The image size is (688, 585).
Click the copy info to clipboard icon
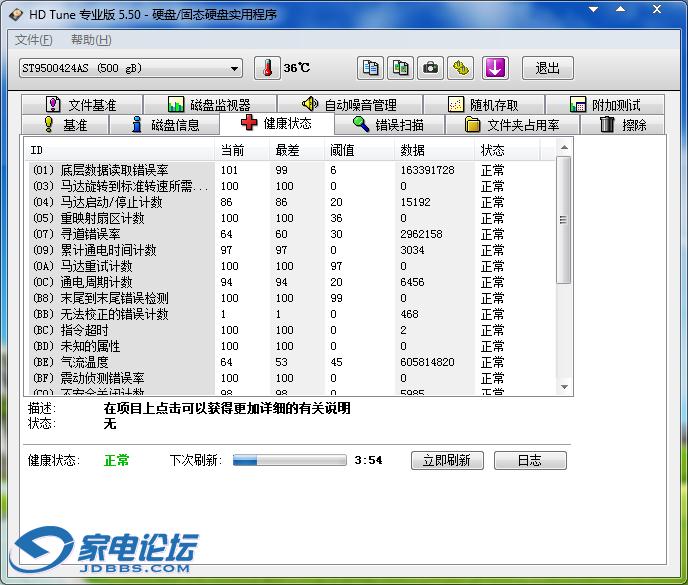[370, 68]
